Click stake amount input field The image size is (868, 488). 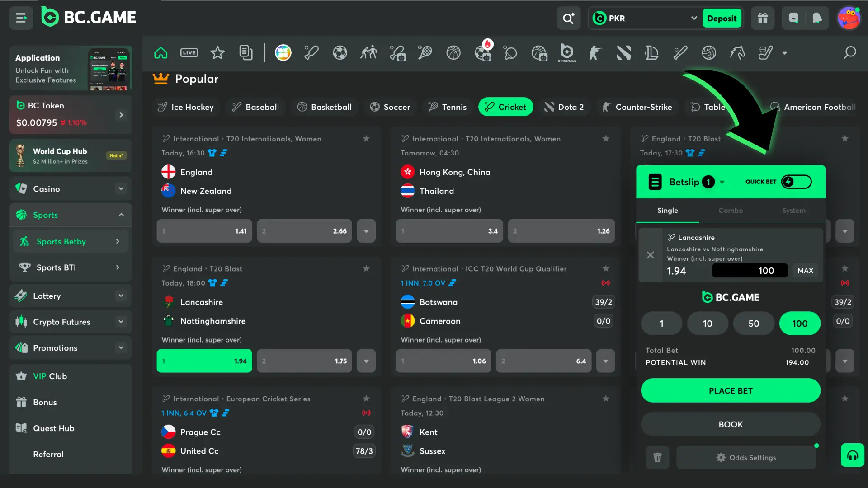[750, 271]
